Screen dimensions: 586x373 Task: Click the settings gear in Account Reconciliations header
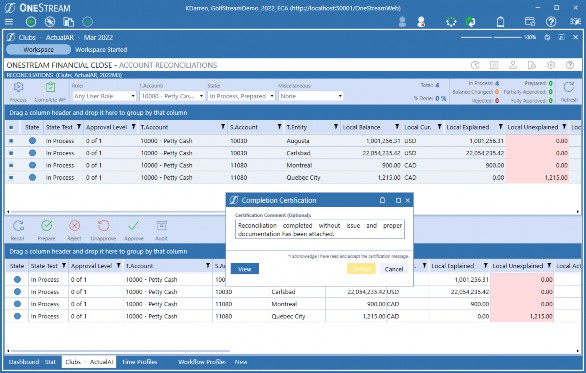[551, 65]
